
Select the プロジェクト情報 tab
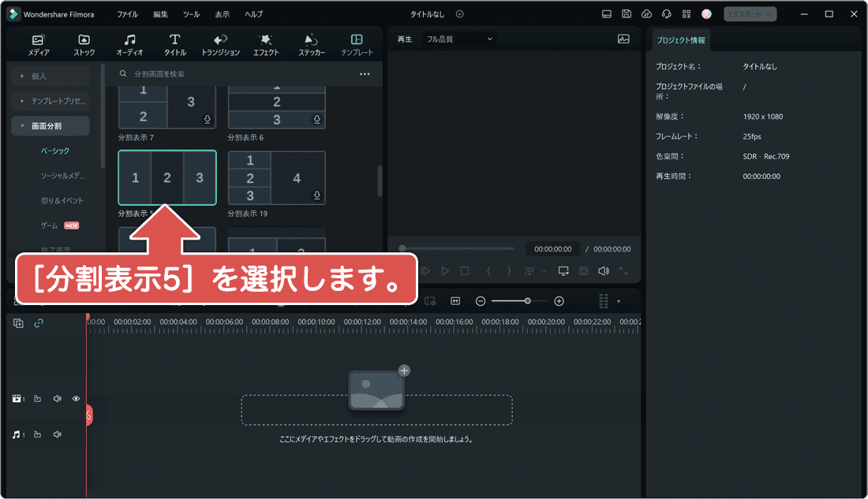pos(681,39)
